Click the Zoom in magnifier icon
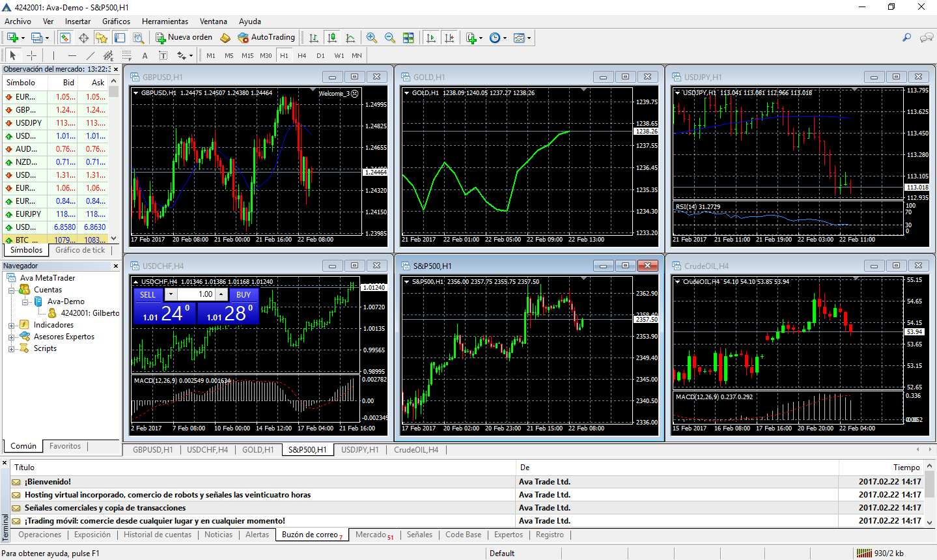 point(371,37)
